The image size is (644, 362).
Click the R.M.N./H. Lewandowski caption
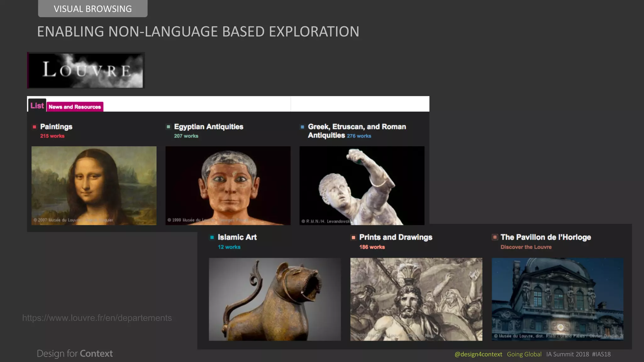point(326,221)
